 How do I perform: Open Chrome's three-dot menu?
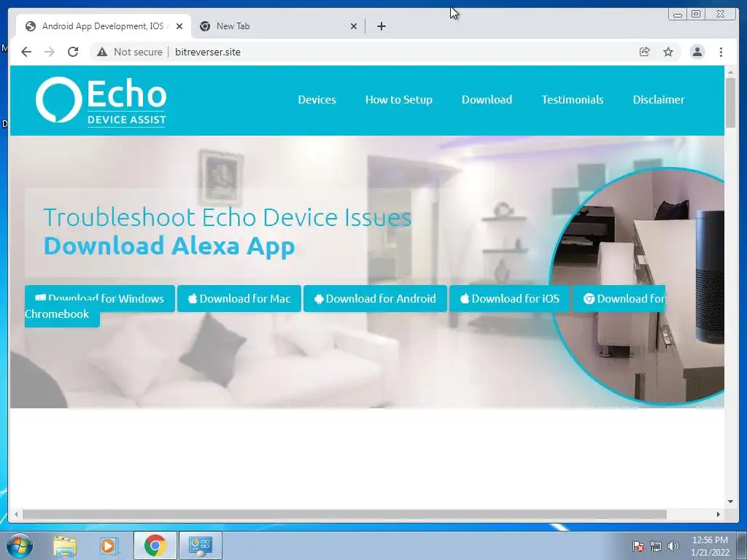(x=721, y=52)
